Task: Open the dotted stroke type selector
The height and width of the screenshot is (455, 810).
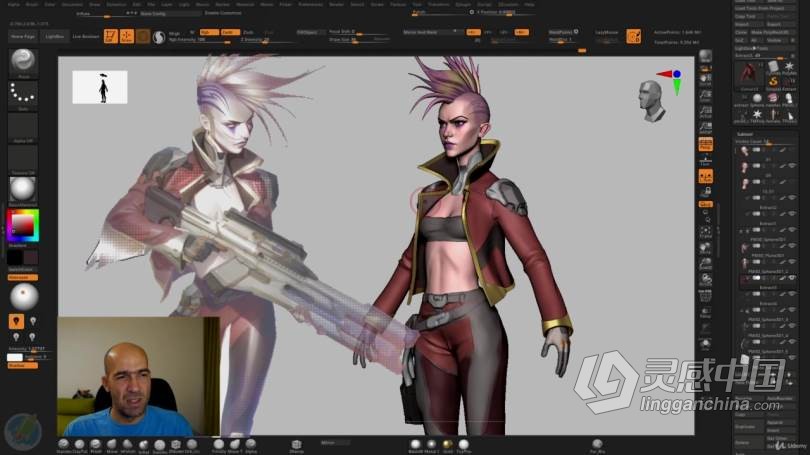Action: [23, 95]
